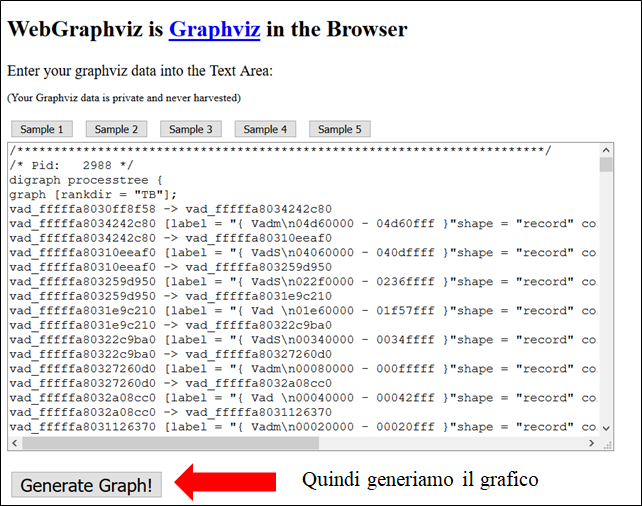Image resolution: width=642 pixels, height=506 pixels.
Task: Open the Graphviz hyperlink in heading
Action: click(x=214, y=29)
